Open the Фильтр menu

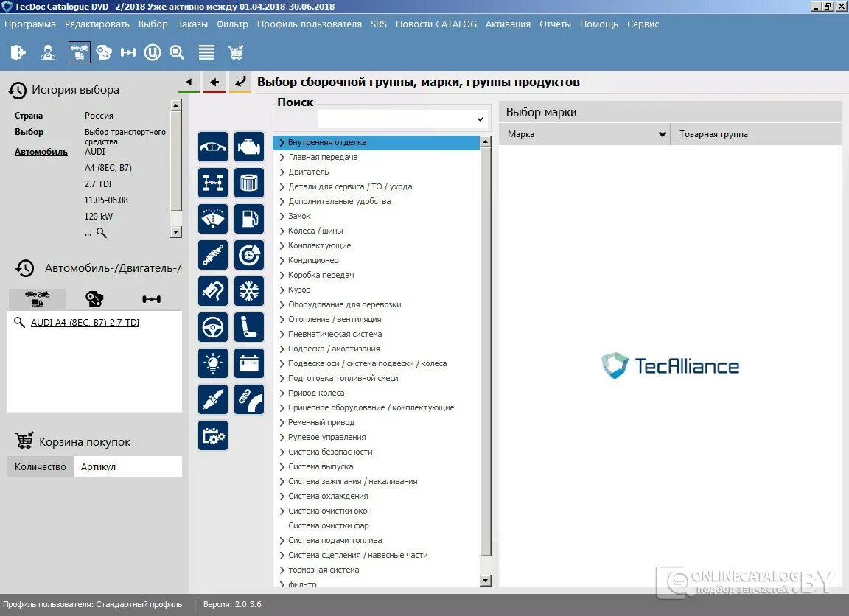232,24
